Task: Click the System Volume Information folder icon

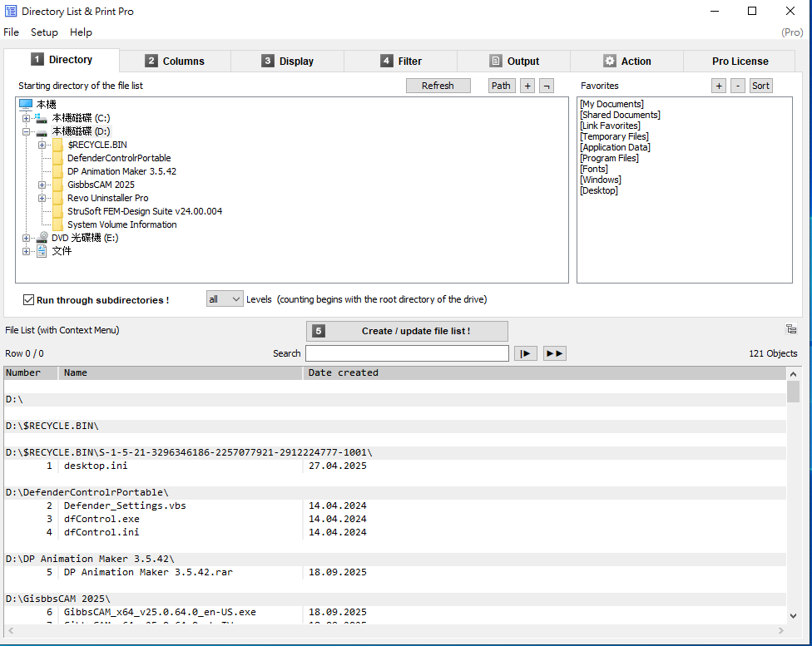Action: coord(57,224)
